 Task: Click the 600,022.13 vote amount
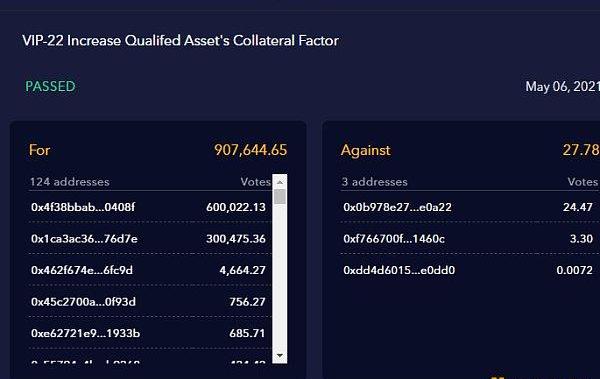[236, 207]
